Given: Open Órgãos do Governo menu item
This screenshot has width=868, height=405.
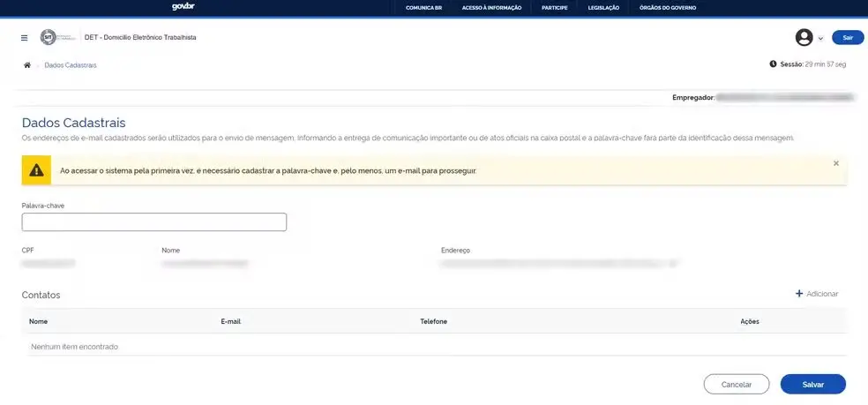Looking at the screenshot, I should tap(668, 8).
